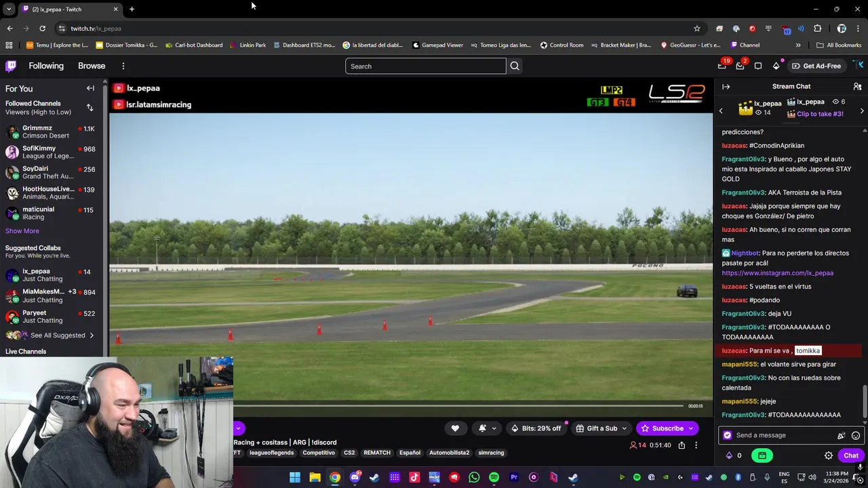Screen dimensions: 868x488
Task: Open stream more-options vertical dots
Action: (x=696, y=445)
